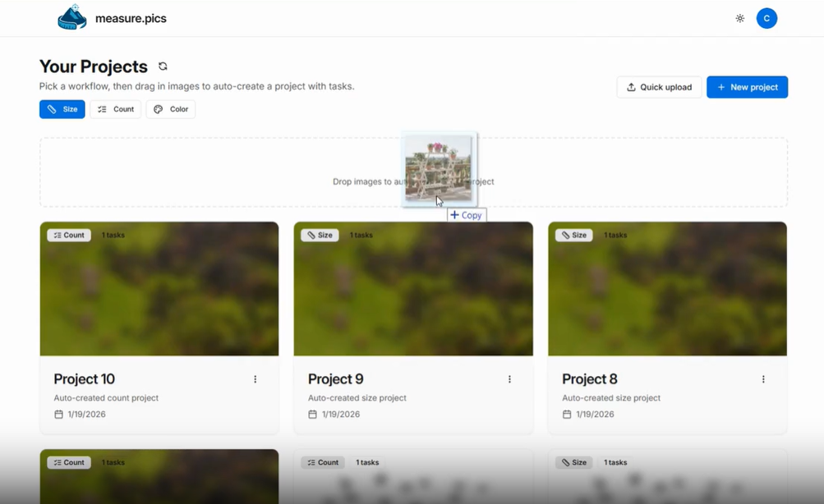Open Project 10 options menu
Image resolution: width=824 pixels, height=504 pixels.
(255, 378)
